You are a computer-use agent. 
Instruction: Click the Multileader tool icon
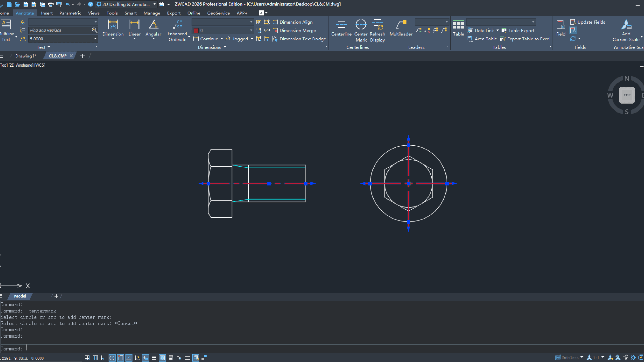[x=401, y=25]
